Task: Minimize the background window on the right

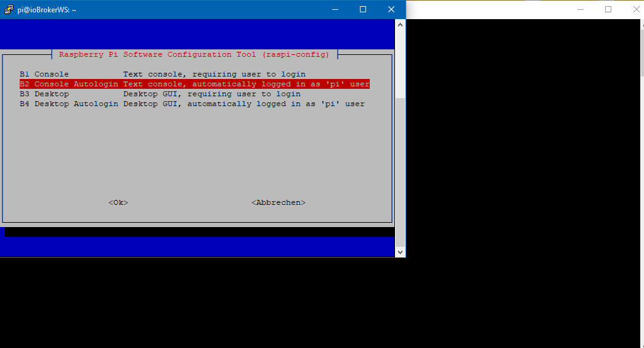Action: tap(581, 9)
